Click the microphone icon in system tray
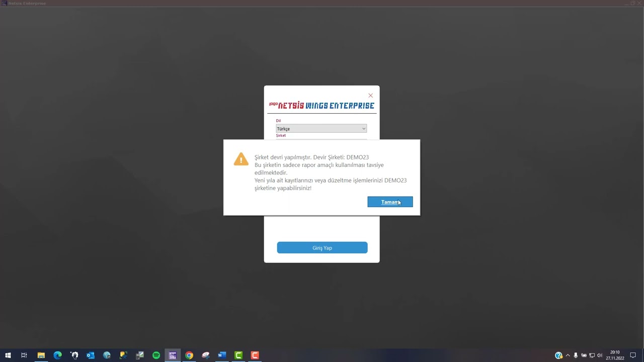 [x=576, y=355]
